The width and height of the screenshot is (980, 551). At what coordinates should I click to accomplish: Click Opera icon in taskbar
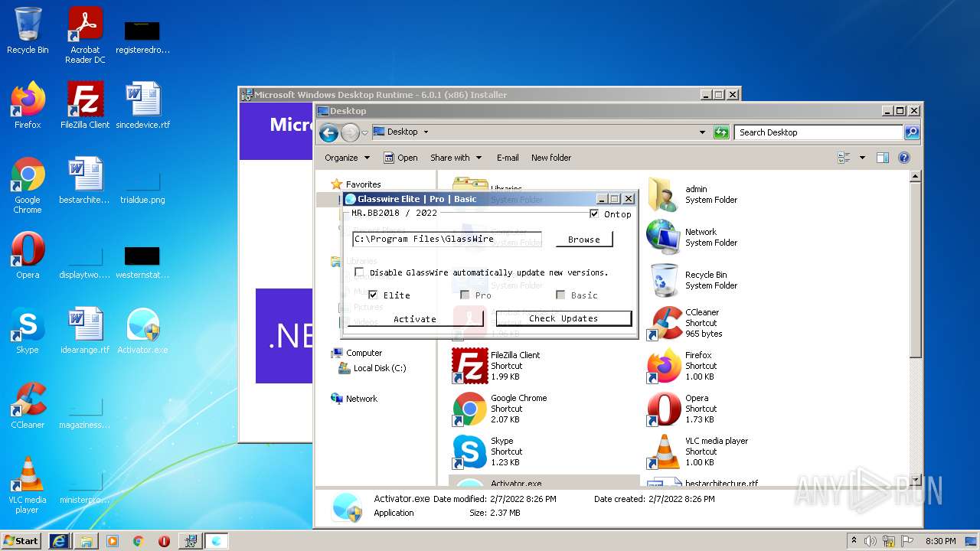164,540
